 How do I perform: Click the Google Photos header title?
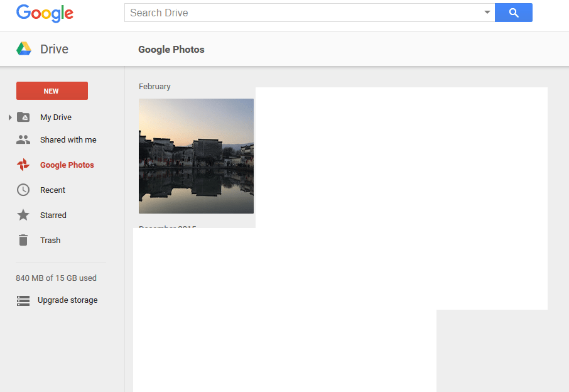pyautogui.click(x=171, y=49)
